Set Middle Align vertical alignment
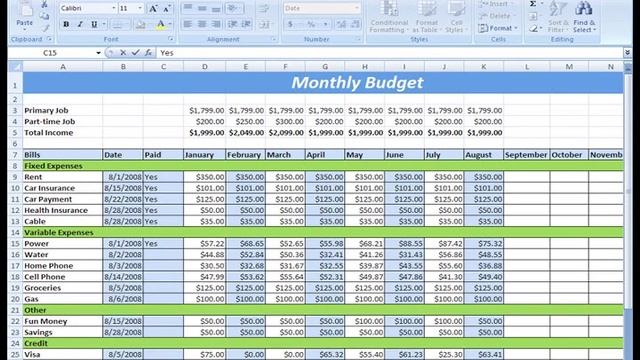 point(202,8)
